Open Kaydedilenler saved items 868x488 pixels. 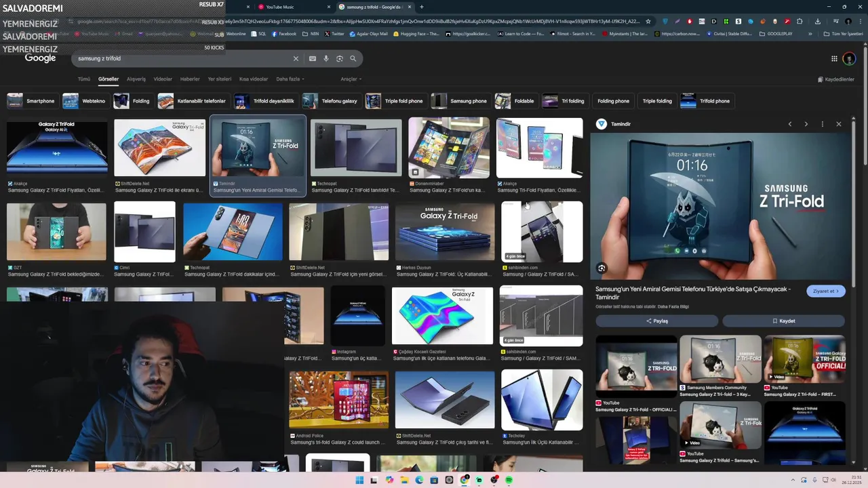pos(836,79)
